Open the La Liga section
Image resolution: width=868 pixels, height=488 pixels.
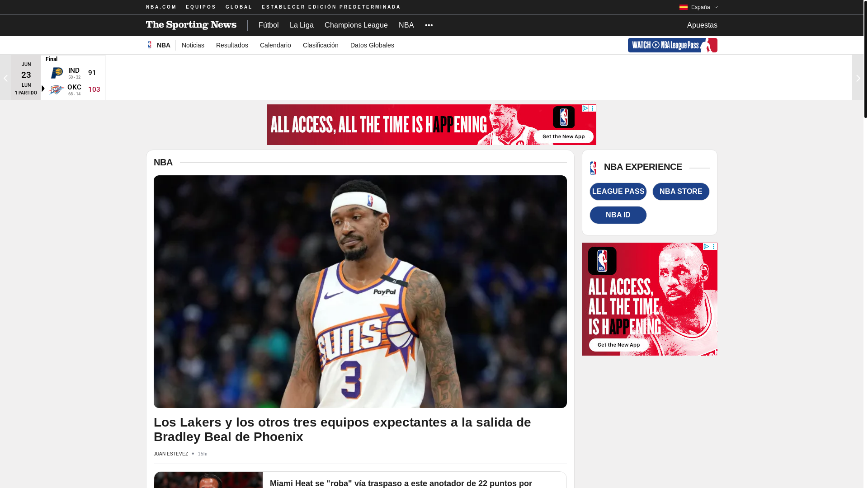(x=302, y=25)
